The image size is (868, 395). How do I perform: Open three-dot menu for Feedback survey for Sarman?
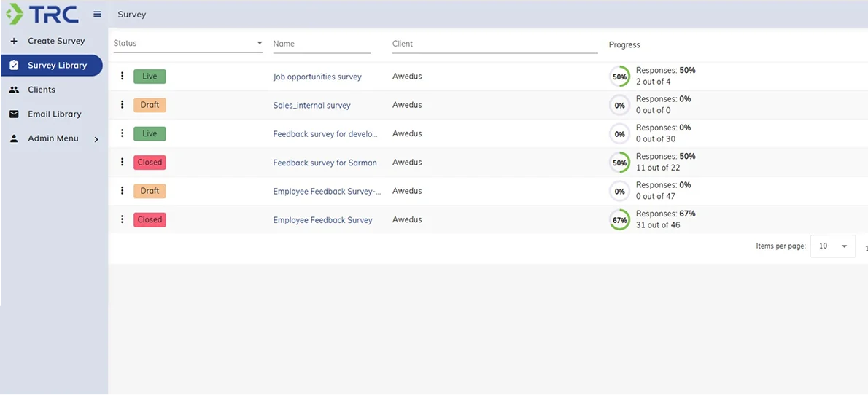(x=123, y=162)
